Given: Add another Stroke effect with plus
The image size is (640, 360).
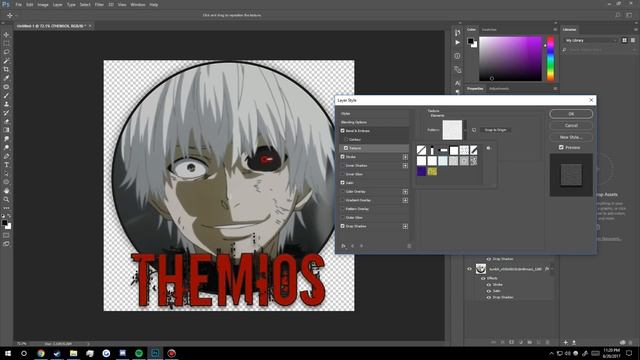Looking at the screenshot, I should point(405,157).
